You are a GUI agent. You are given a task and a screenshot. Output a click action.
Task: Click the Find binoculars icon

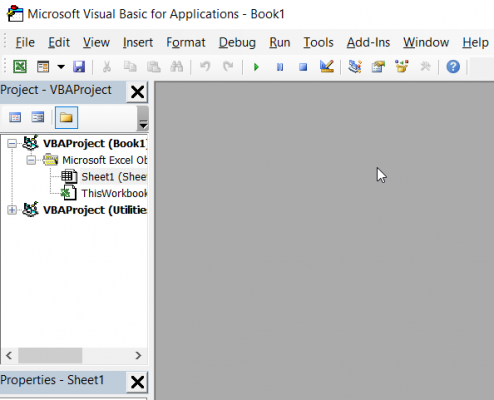click(x=177, y=67)
